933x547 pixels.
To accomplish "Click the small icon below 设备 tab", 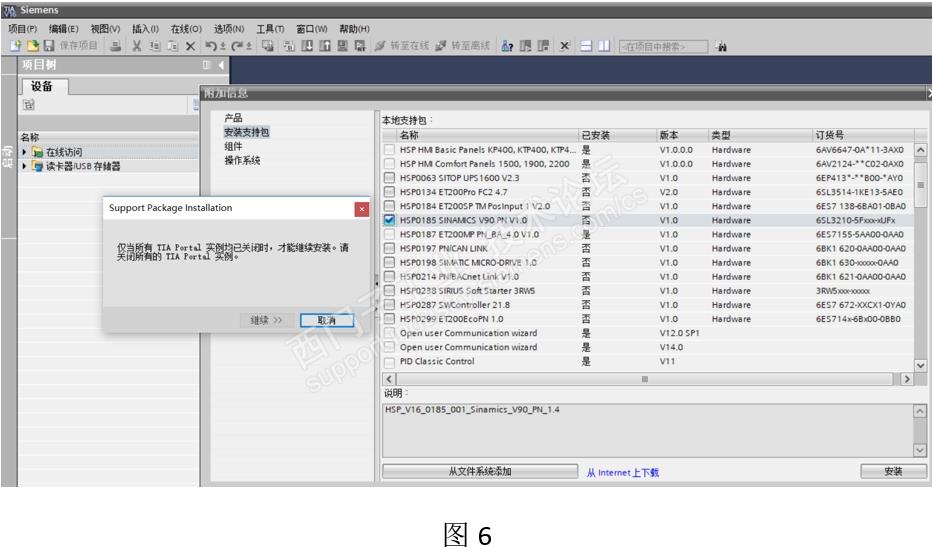I will 29,105.
